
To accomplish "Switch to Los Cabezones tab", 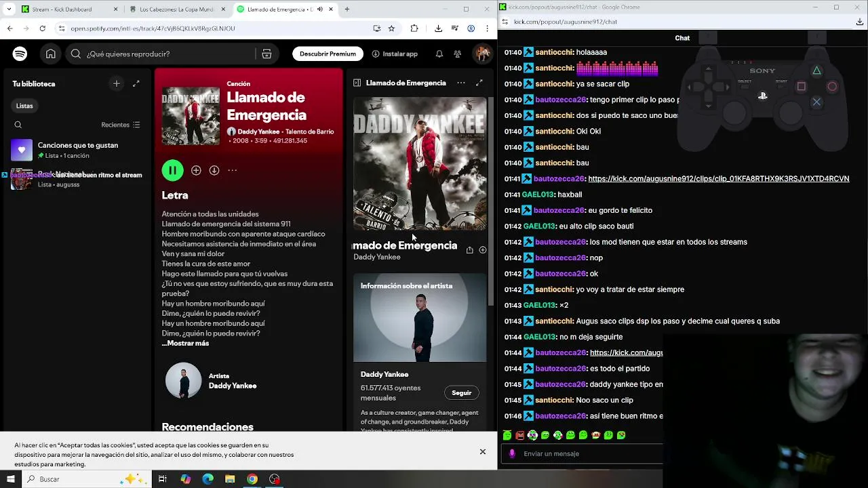I will [176, 9].
